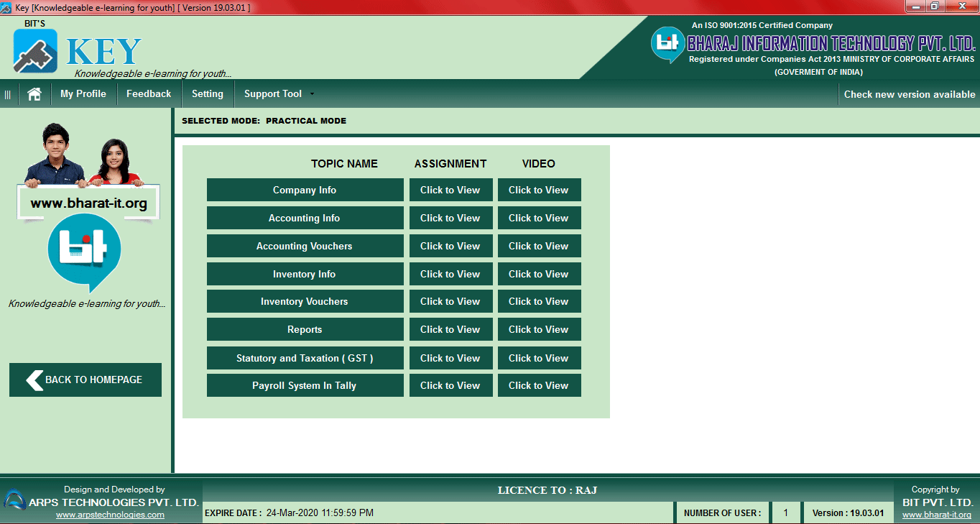The height and width of the screenshot is (524, 980).
Task: Open www.arpstechnologies.com link
Action: pos(110,515)
